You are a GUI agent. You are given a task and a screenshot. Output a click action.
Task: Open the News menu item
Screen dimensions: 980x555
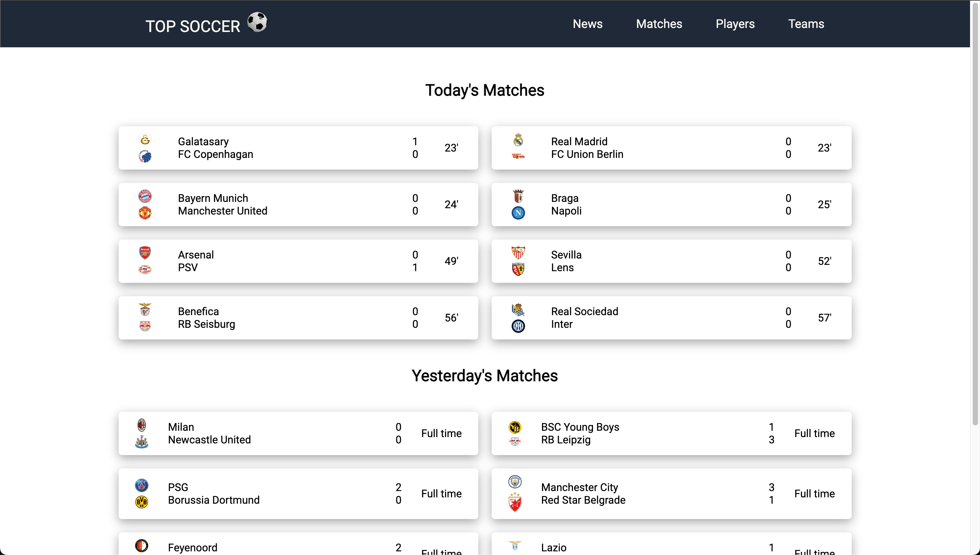click(x=587, y=24)
